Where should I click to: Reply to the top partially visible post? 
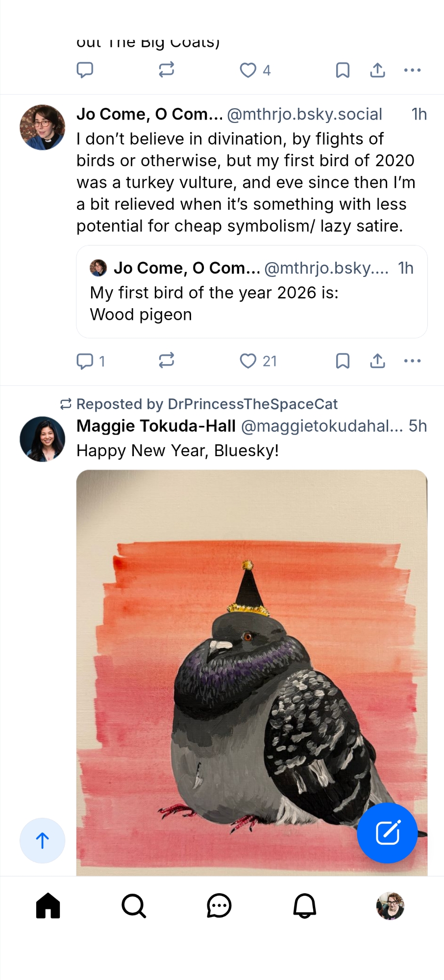click(x=85, y=71)
